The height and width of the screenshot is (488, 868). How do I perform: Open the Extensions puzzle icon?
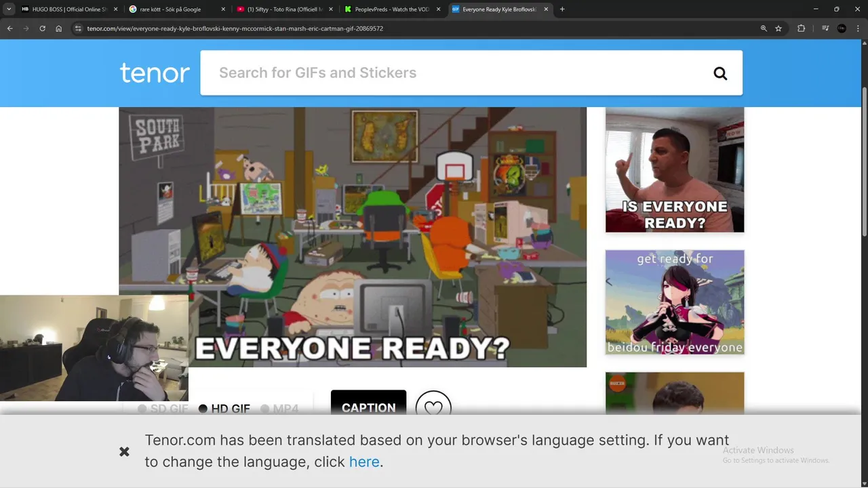pyautogui.click(x=801, y=28)
